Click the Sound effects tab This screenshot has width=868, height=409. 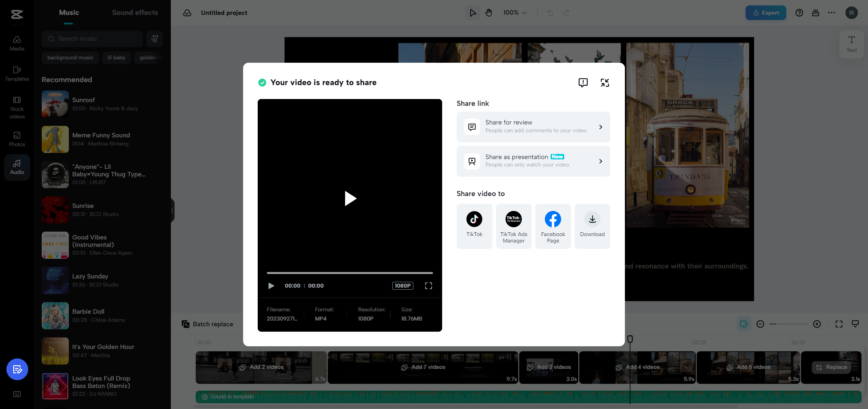pyautogui.click(x=135, y=12)
